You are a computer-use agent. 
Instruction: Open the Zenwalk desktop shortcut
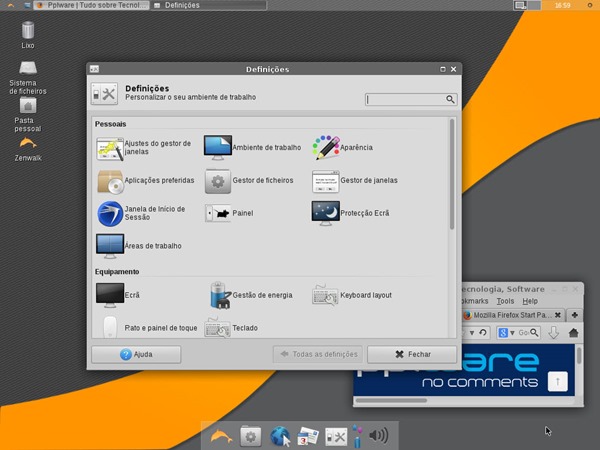[28, 149]
